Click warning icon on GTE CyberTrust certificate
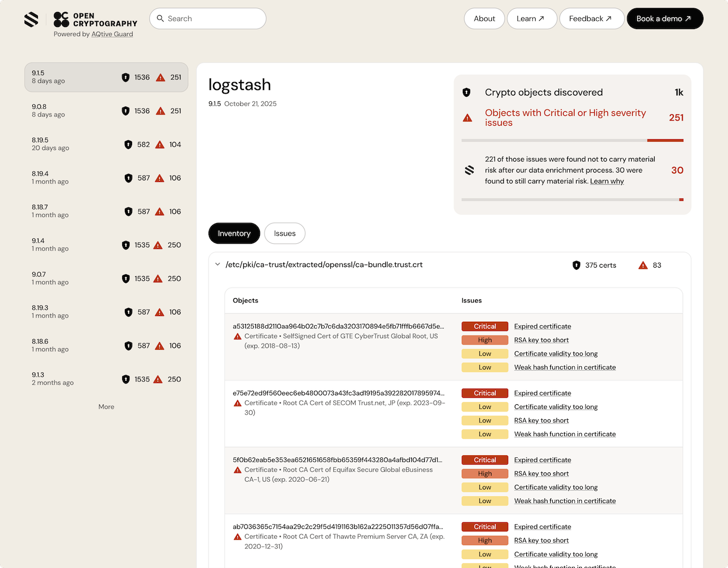The height and width of the screenshot is (568, 728). point(238,337)
